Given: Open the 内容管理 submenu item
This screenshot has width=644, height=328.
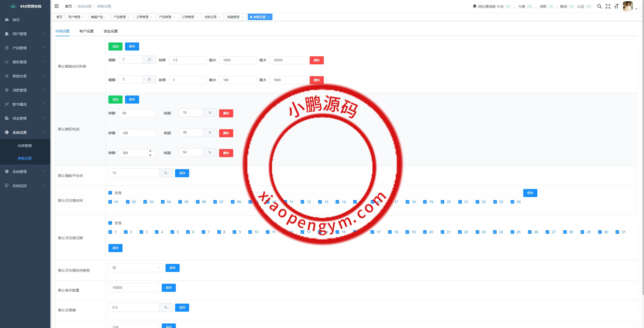Looking at the screenshot, I should [25, 146].
